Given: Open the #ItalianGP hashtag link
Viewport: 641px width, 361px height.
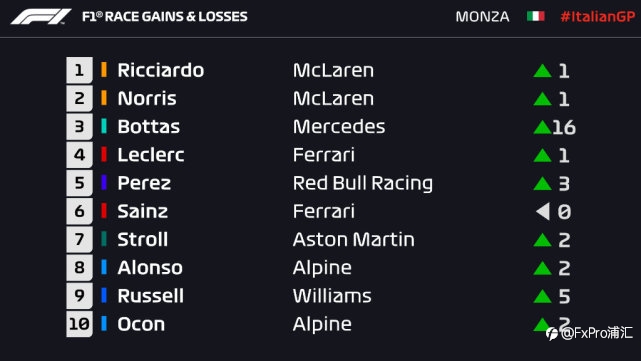Looking at the screenshot, I should tap(598, 17).
